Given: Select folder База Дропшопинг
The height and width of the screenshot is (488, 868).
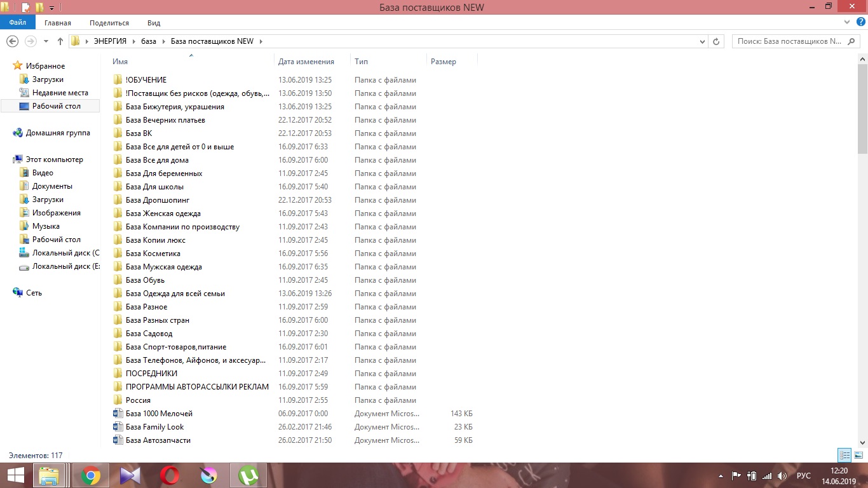Looking at the screenshot, I should (158, 200).
